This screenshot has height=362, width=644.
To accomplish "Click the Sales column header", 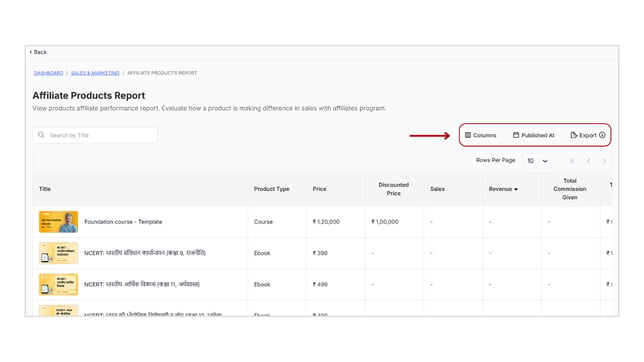I will pos(437,189).
